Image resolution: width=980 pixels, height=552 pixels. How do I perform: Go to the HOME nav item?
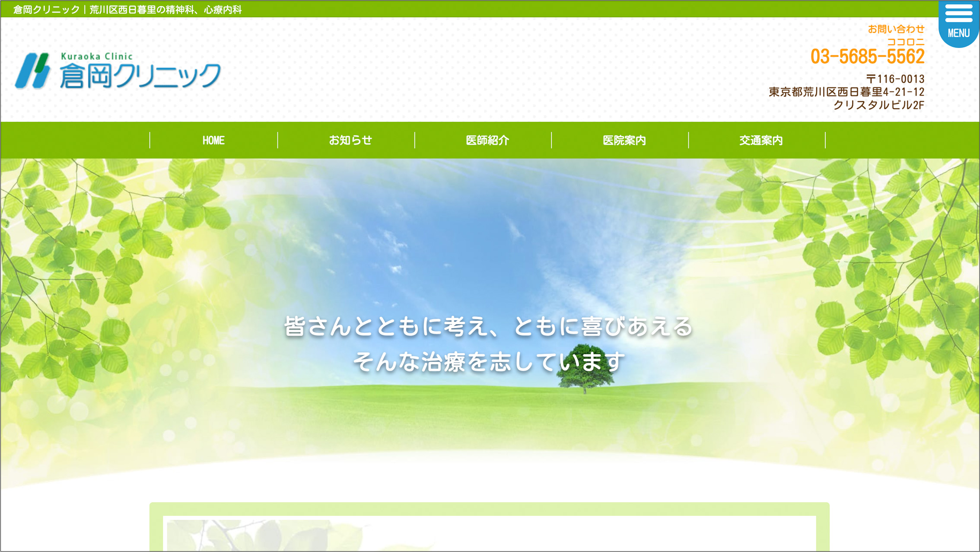pyautogui.click(x=213, y=140)
